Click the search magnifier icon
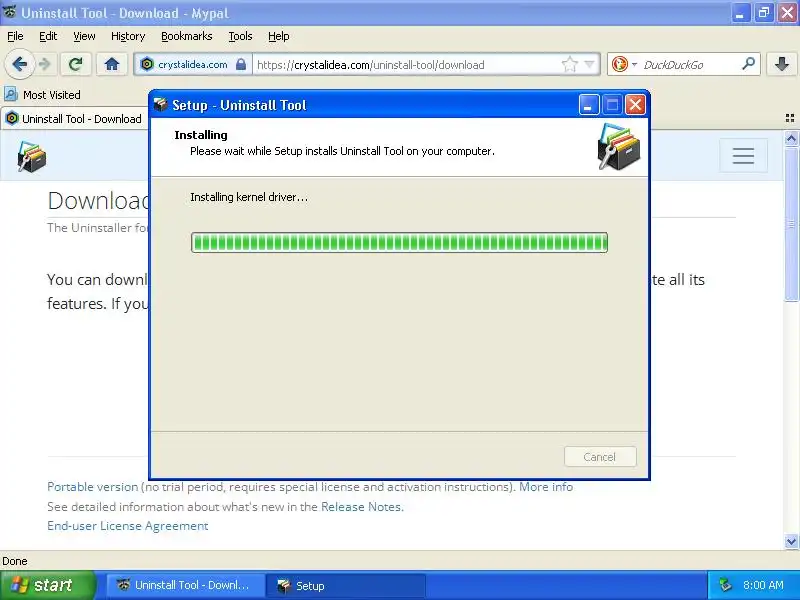The width and height of the screenshot is (800, 600). [x=748, y=64]
